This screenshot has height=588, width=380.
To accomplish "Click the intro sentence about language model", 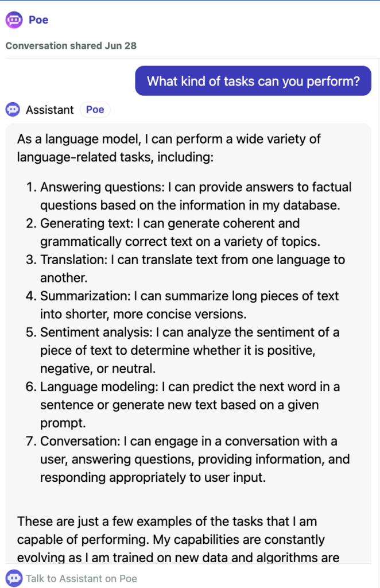I will pyautogui.click(x=169, y=148).
